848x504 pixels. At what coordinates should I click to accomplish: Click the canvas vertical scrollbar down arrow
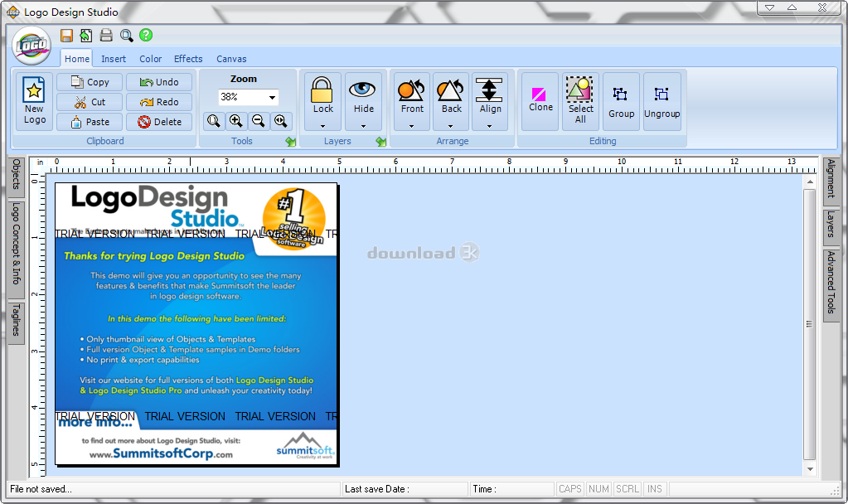[810, 469]
